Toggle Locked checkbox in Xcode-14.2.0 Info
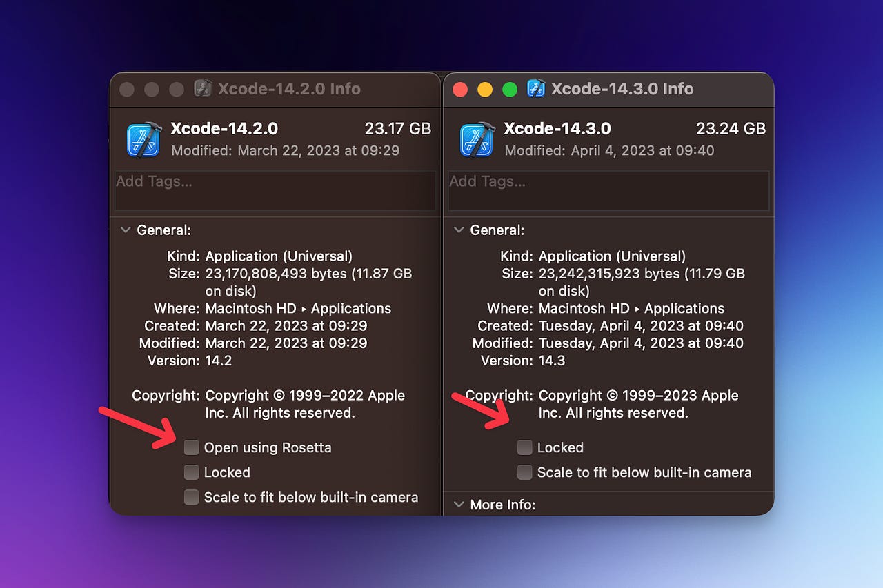The height and width of the screenshot is (588, 883). (x=191, y=473)
